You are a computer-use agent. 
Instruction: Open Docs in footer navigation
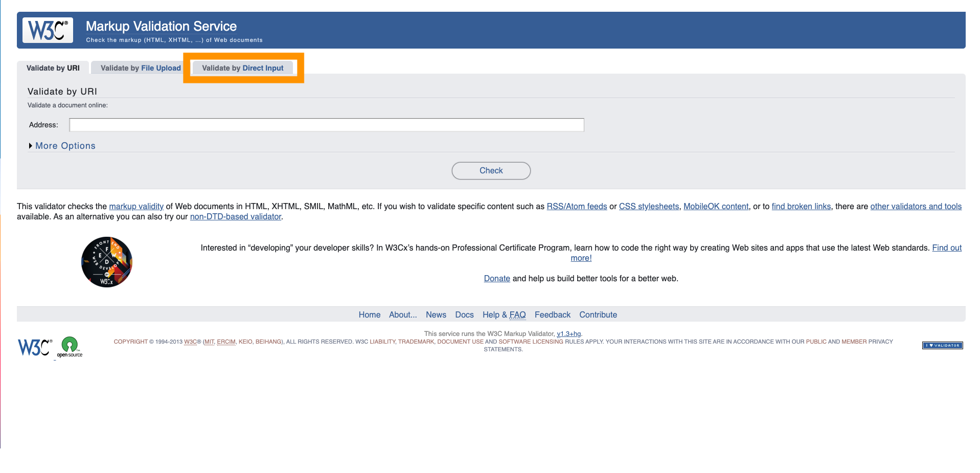tap(464, 314)
